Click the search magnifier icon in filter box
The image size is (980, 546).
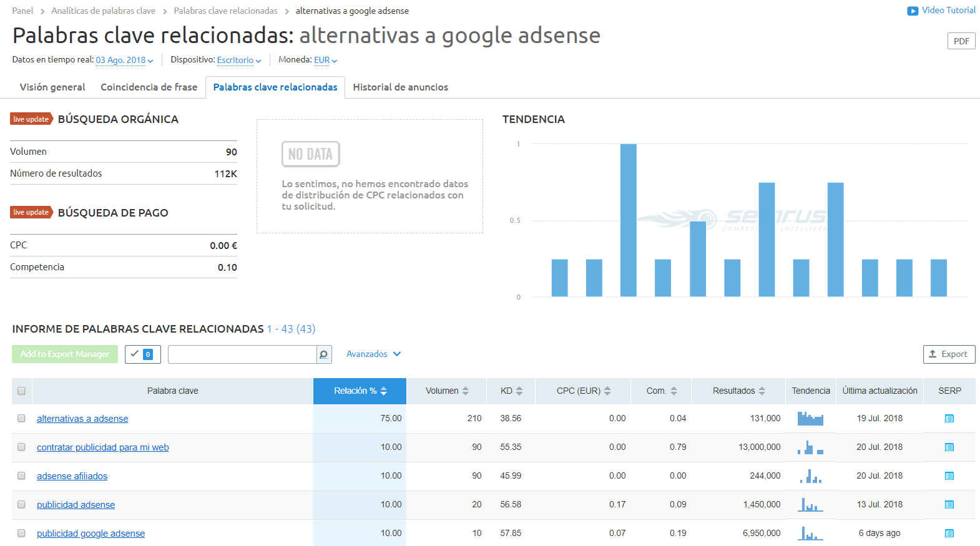tap(324, 354)
